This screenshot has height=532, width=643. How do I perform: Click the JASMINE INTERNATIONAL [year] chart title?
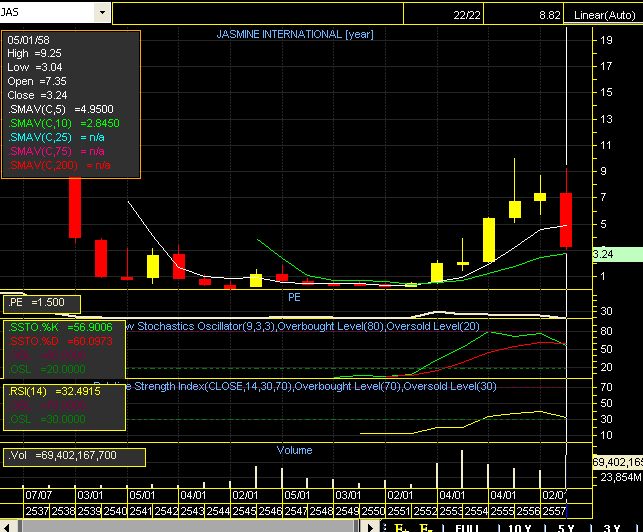click(295, 34)
